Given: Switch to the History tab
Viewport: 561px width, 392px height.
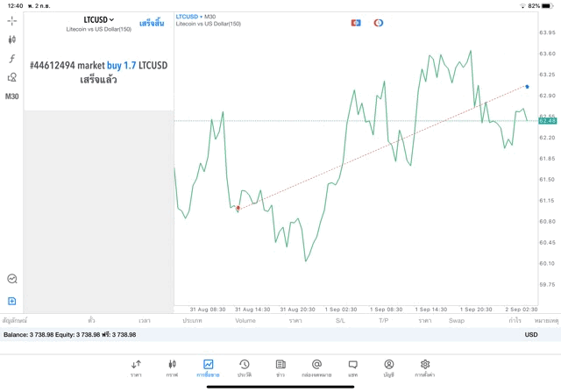Looking at the screenshot, I should coord(245,367).
